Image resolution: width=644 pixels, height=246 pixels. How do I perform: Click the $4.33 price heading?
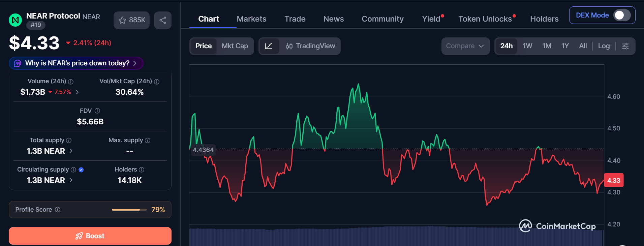(x=34, y=43)
